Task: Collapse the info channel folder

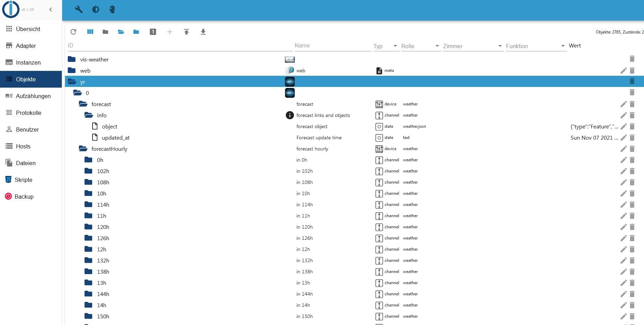Action: (89, 115)
